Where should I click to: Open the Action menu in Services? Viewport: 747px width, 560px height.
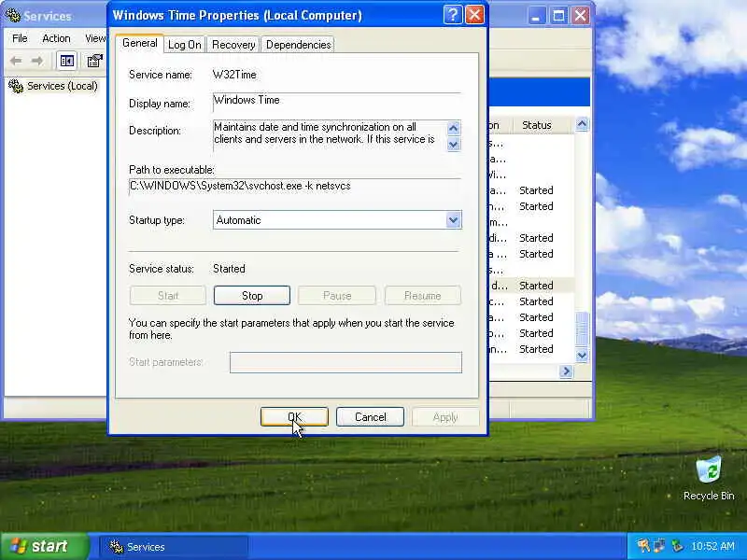pyautogui.click(x=56, y=38)
